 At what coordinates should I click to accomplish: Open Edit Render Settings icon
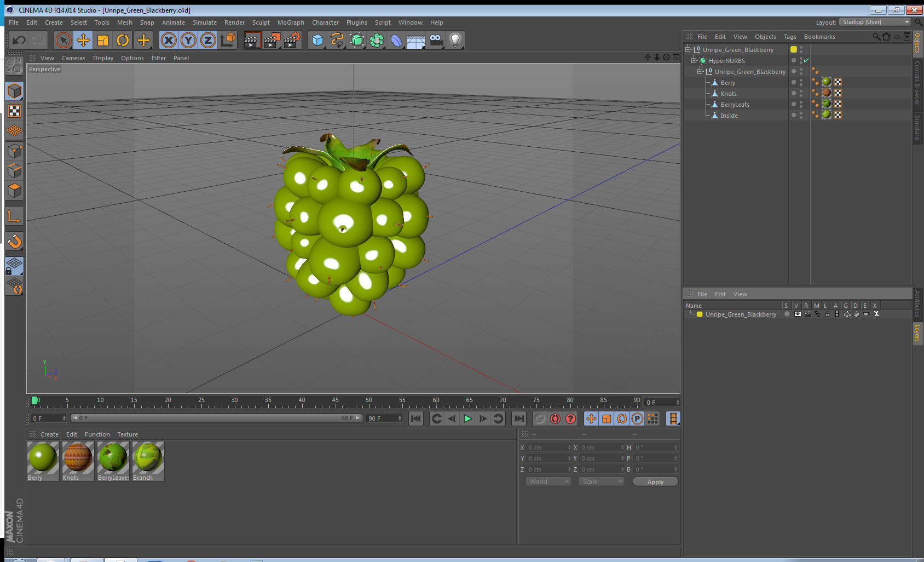click(x=292, y=40)
